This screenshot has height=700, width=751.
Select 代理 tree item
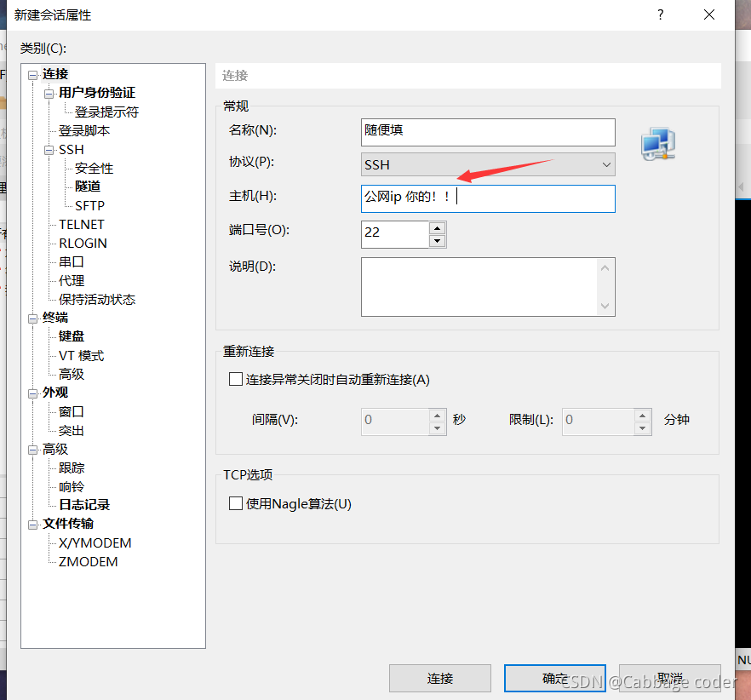click(x=72, y=281)
